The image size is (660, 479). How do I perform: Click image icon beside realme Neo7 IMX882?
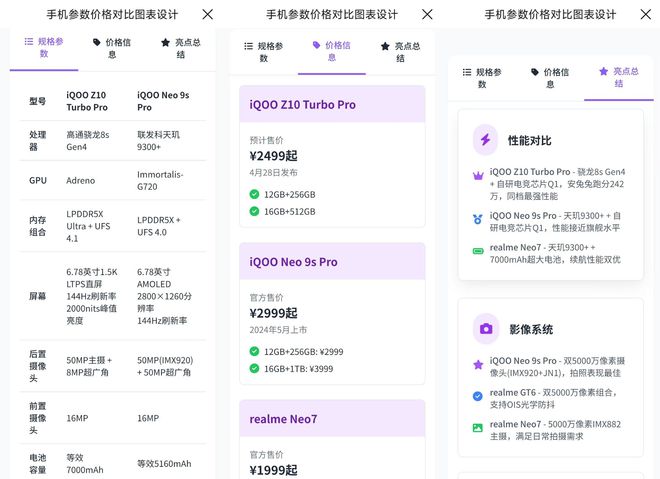(x=478, y=428)
